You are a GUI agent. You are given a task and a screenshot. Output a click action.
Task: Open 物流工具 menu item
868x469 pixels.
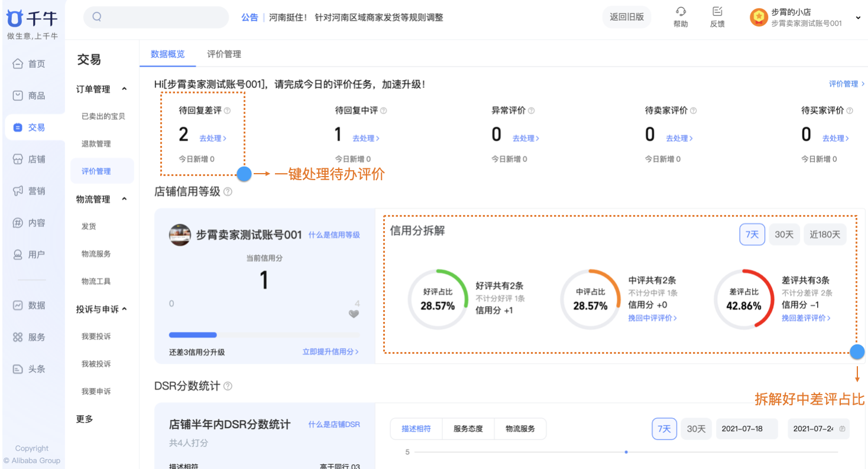96,281
